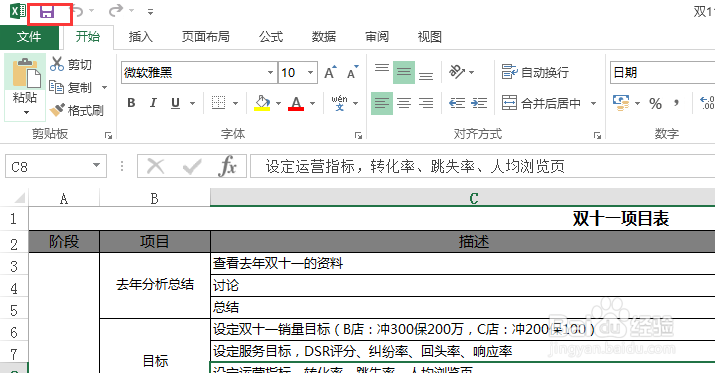Image resolution: width=715 pixels, height=373 pixels.
Task: Undo the last action
Action: (78, 10)
